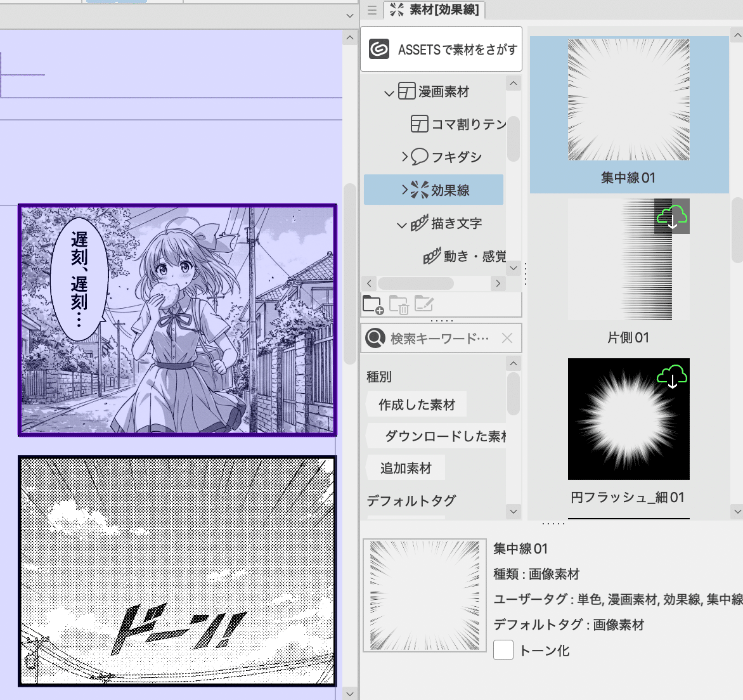This screenshot has width=743, height=700.
Task: Download the 片側01 material via cloud icon
Action: pyautogui.click(x=671, y=216)
